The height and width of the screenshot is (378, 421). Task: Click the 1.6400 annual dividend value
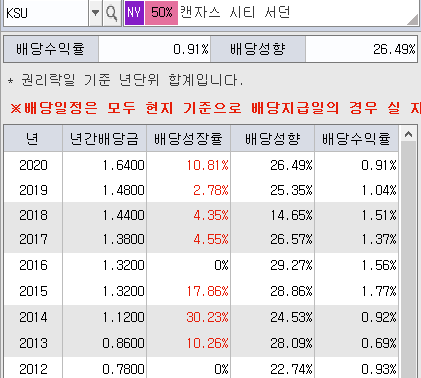(123, 165)
